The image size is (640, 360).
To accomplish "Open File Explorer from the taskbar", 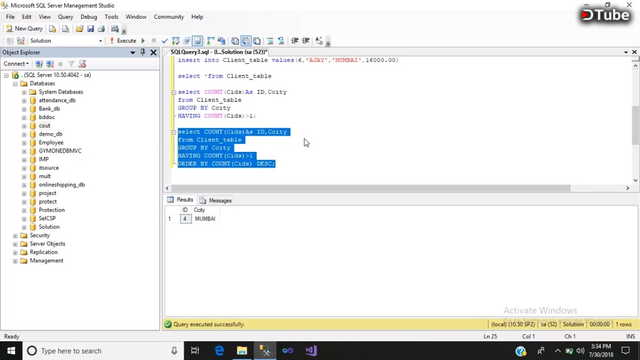I will point(242,351).
